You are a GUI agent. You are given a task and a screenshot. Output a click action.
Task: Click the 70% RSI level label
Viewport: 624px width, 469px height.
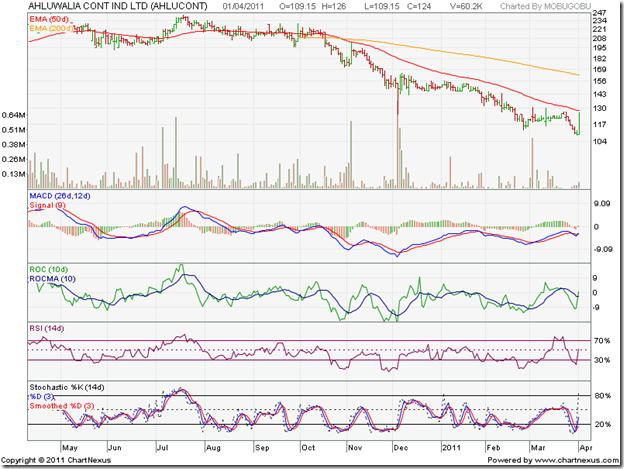(x=602, y=341)
